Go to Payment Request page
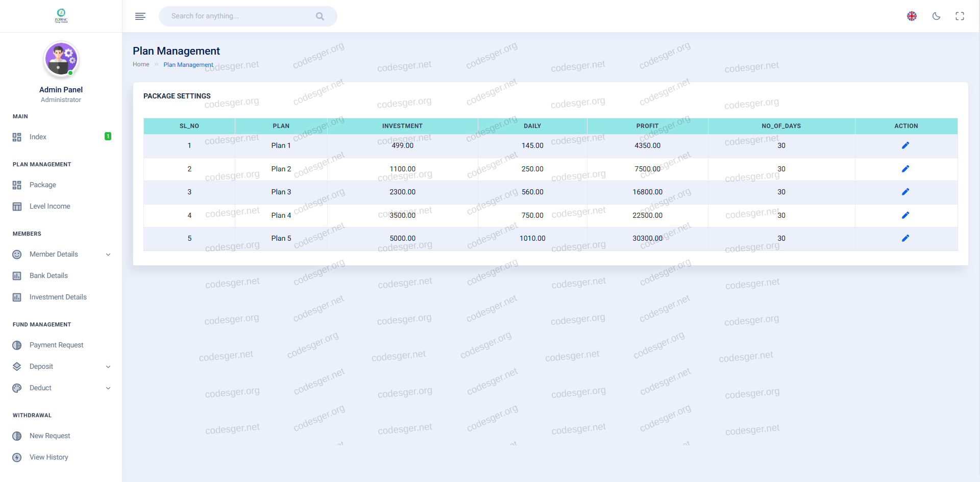980x482 pixels. (x=56, y=345)
